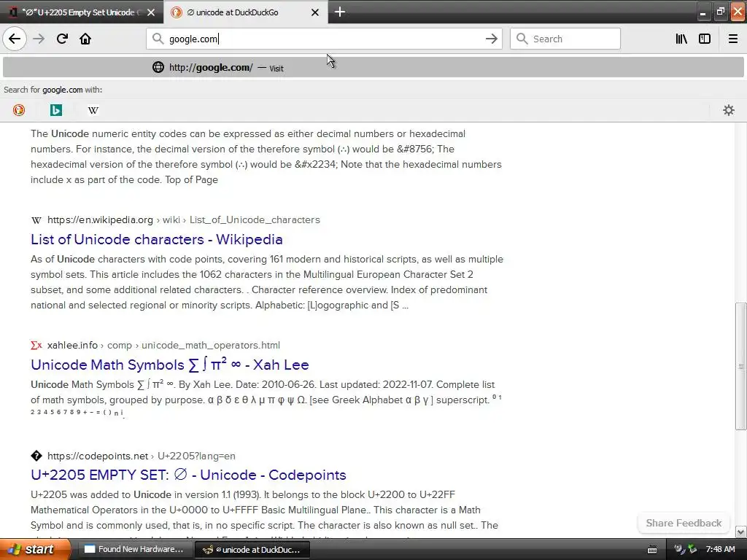
Task: Click the codepoints.net result URL
Action: pos(141,456)
